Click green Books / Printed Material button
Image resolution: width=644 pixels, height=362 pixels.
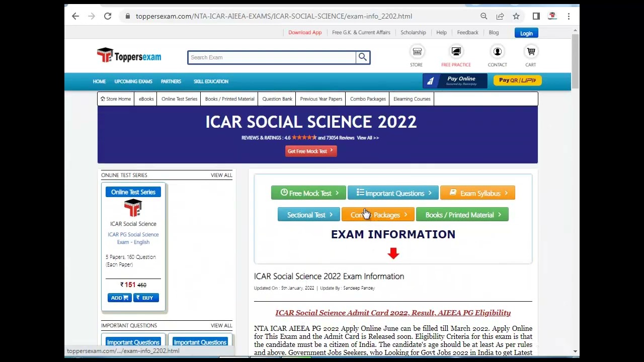click(x=462, y=215)
